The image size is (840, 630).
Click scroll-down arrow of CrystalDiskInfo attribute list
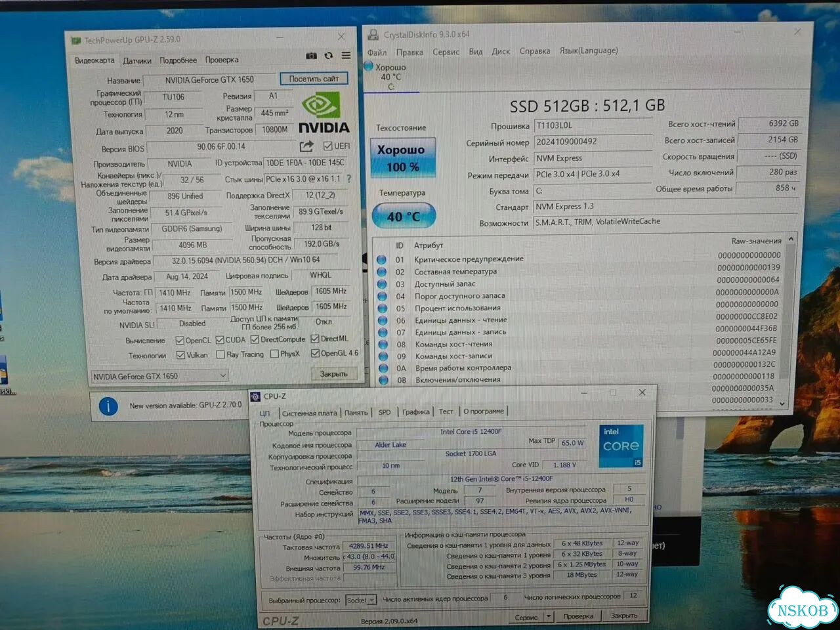(782, 404)
